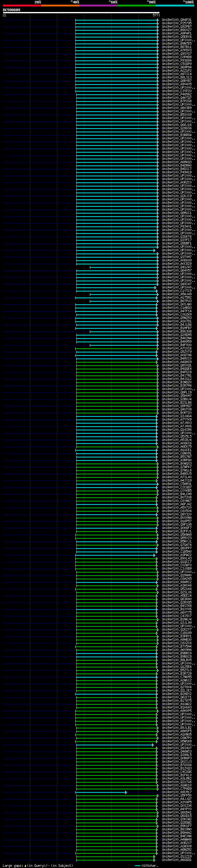Screen dimensions: 197x868
Task: Click the purple ~60% identity legend segment
Action: (x=98, y=6)
